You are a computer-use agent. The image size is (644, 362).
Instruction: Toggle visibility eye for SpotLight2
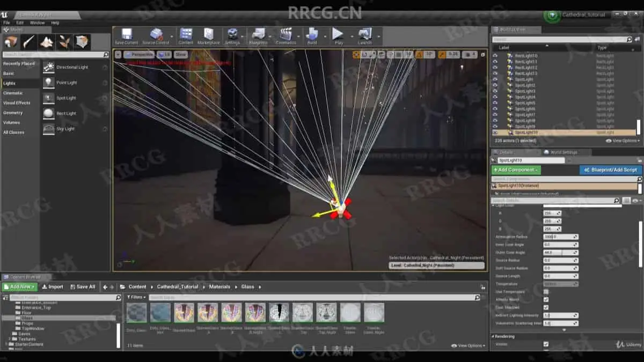pos(495,85)
